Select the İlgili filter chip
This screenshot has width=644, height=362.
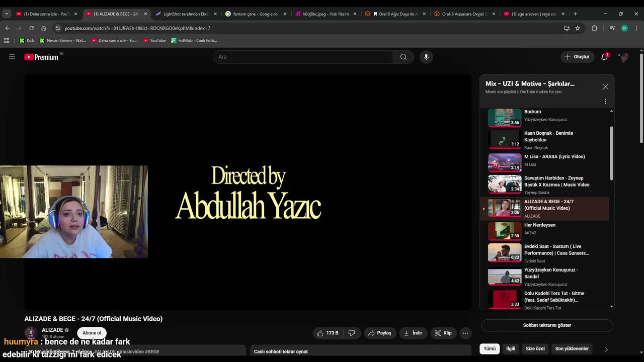click(511, 348)
